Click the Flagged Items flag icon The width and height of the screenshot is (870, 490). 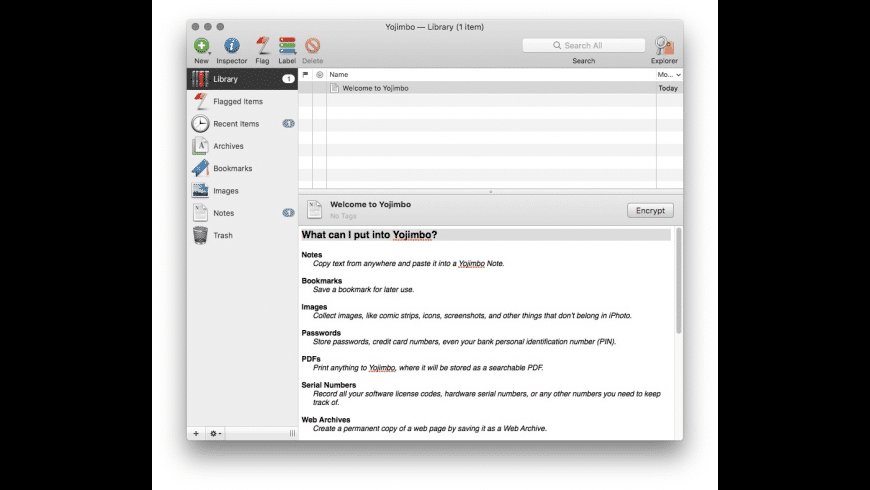click(x=200, y=102)
